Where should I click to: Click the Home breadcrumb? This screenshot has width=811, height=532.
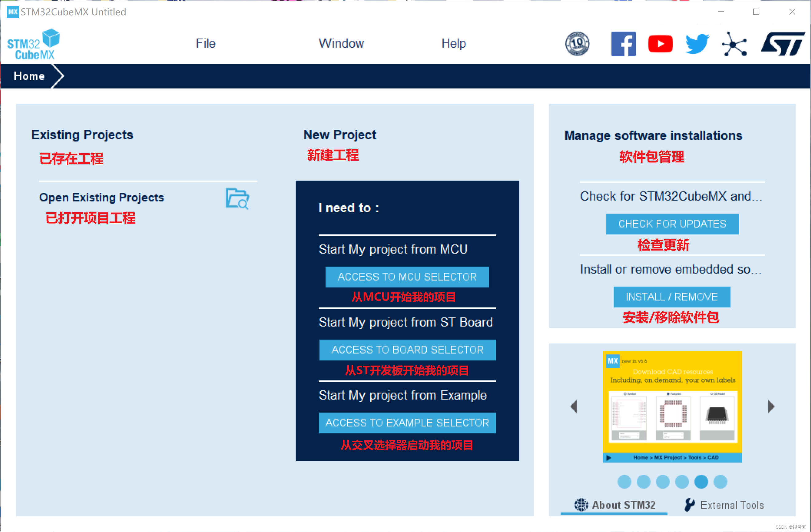click(29, 76)
